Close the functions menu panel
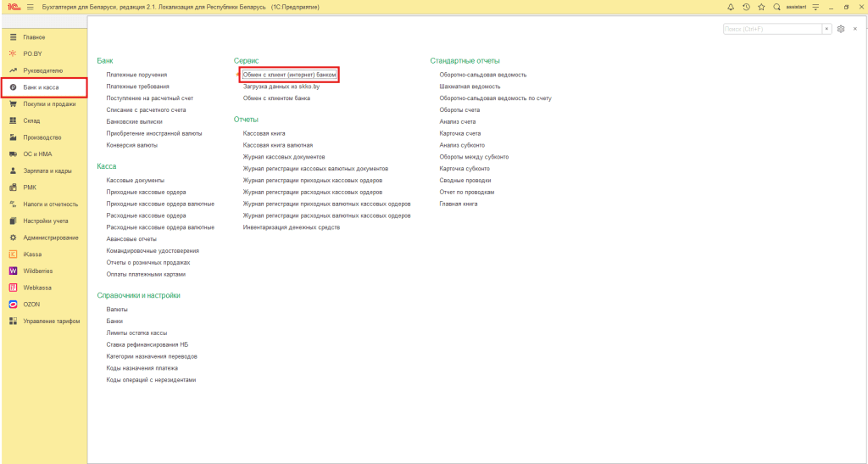Image resolution: width=868 pixels, height=464 pixels. [855, 29]
